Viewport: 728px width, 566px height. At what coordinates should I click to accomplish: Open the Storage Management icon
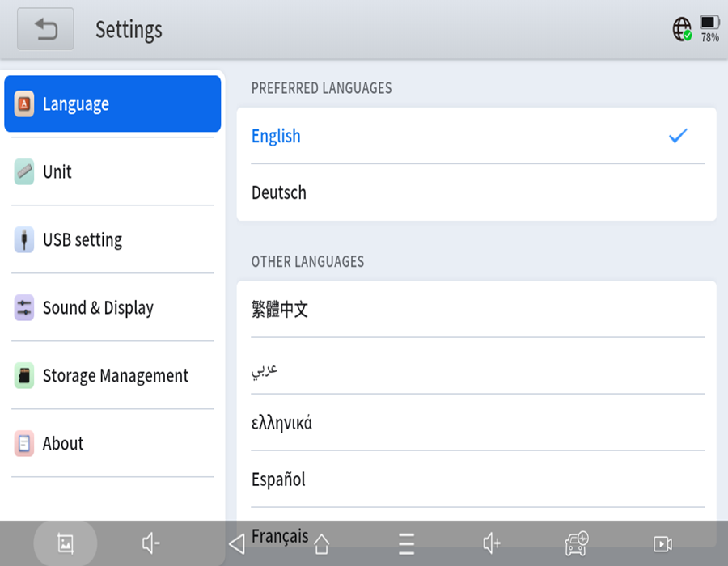point(25,375)
